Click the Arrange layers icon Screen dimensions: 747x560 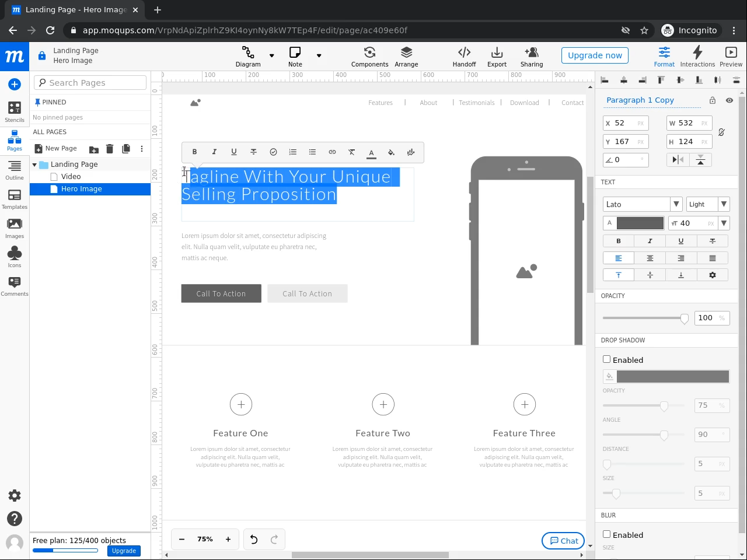pyautogui.click(x=406, y=56)
